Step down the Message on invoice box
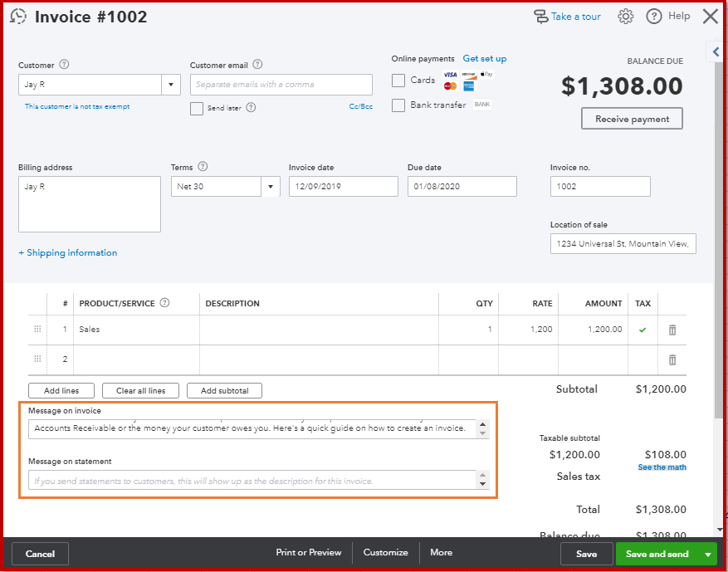The width and height of the screenshot is (728, 572). pos(483,433)
